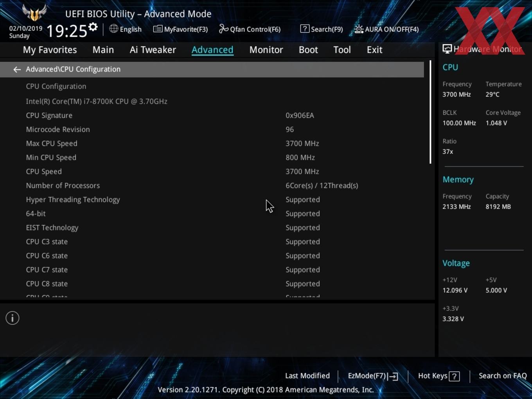
Task: Click the vertical scrollbar of settings list
Action: [x=430, y=112]
